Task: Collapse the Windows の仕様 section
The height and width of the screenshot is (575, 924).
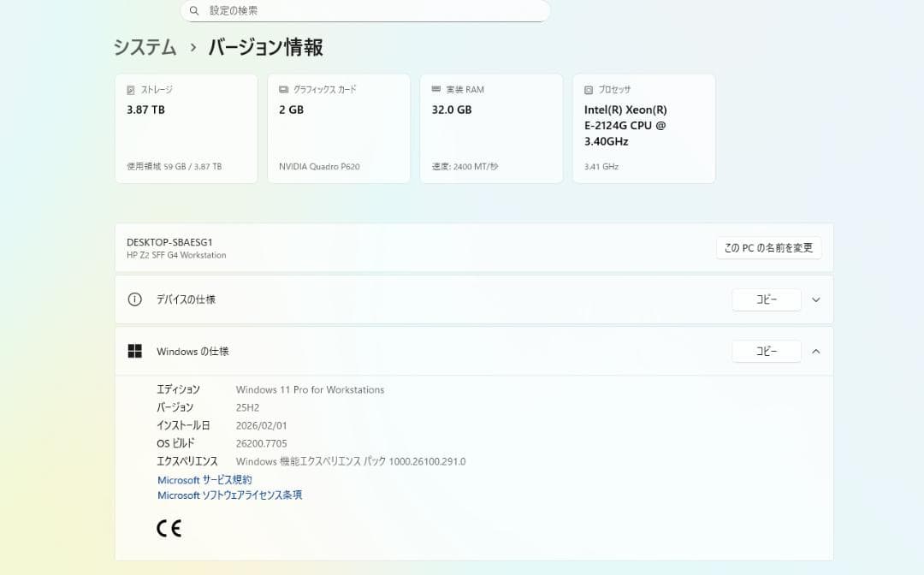Action: point(815,351)
